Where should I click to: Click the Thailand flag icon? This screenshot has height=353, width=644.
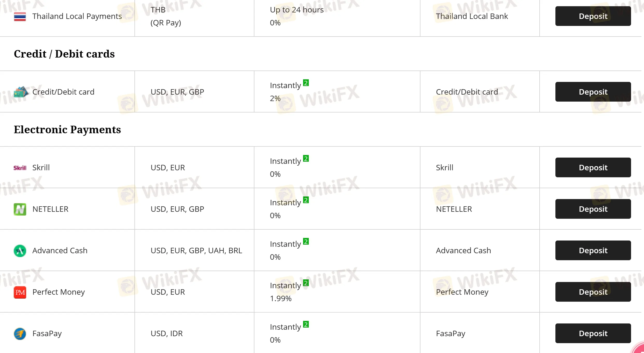click(20, 17)
